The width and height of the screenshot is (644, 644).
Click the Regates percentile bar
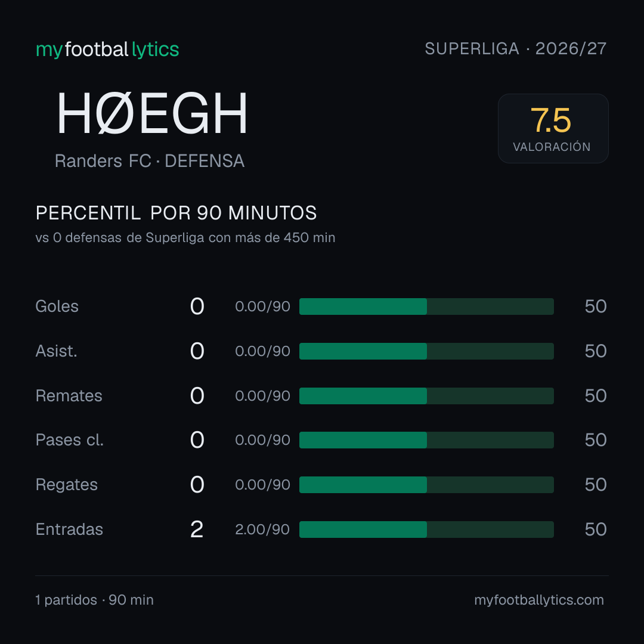[x=426, y=485]
